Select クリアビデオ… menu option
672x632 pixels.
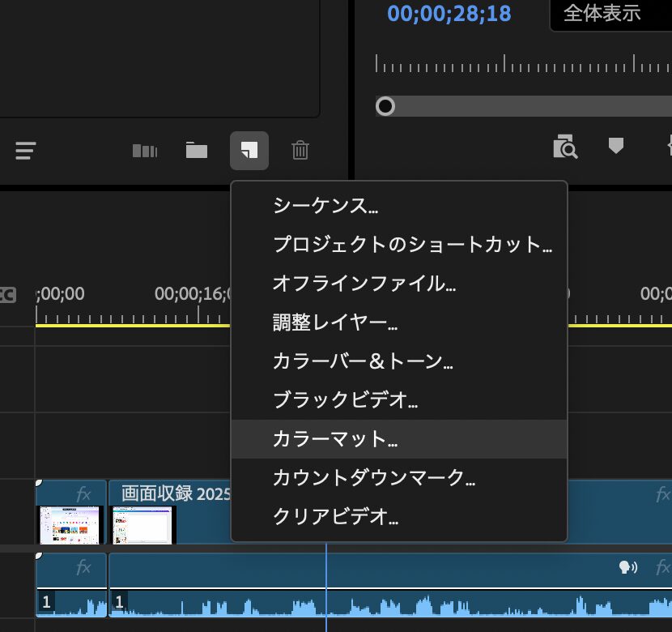[335, 515]
